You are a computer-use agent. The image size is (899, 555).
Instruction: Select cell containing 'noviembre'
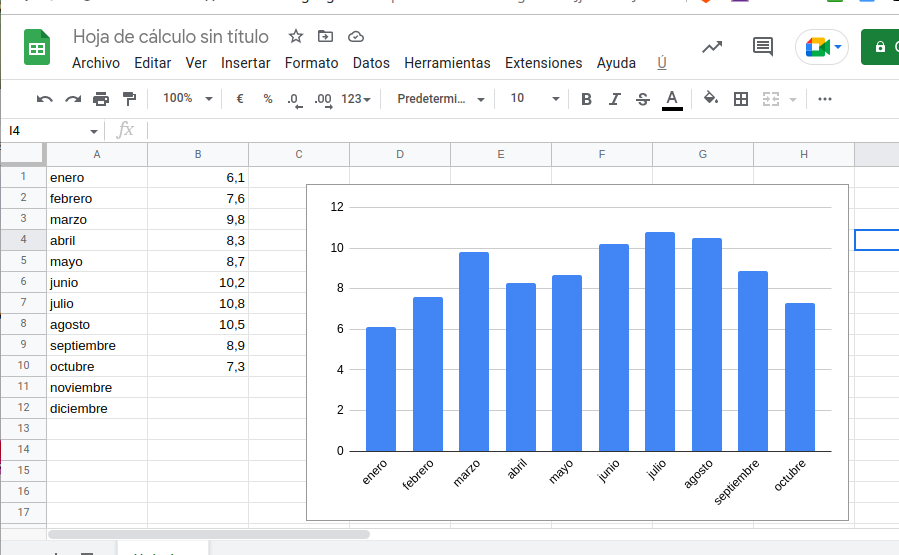point(97,388)
